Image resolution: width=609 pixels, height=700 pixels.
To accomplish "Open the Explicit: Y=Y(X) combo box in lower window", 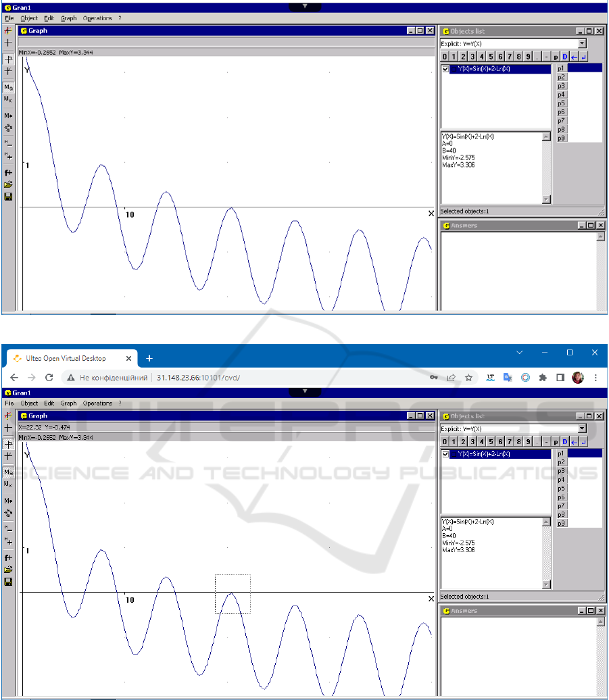I will point(582,428).
